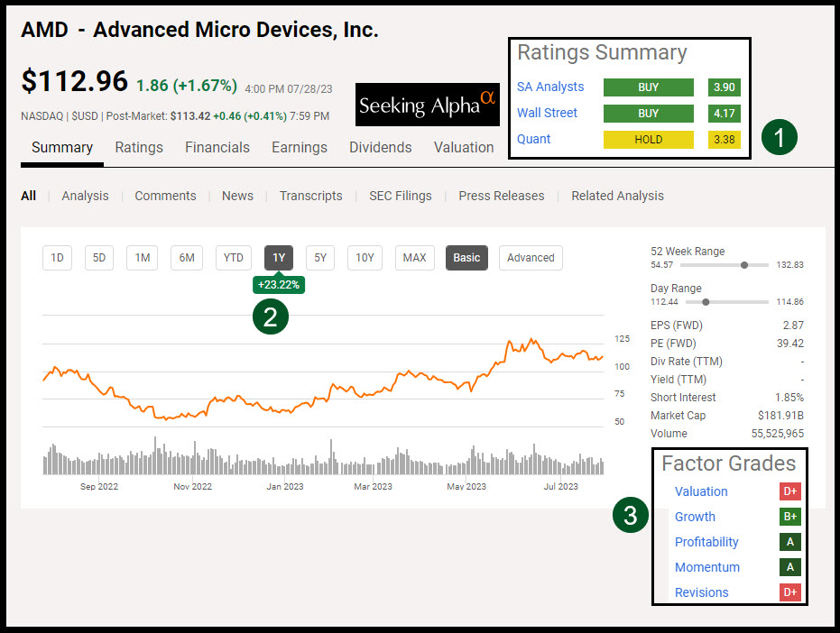Show SEC Filings content
This screenshot has width=840, height=633.
click(x=400, y=196)
